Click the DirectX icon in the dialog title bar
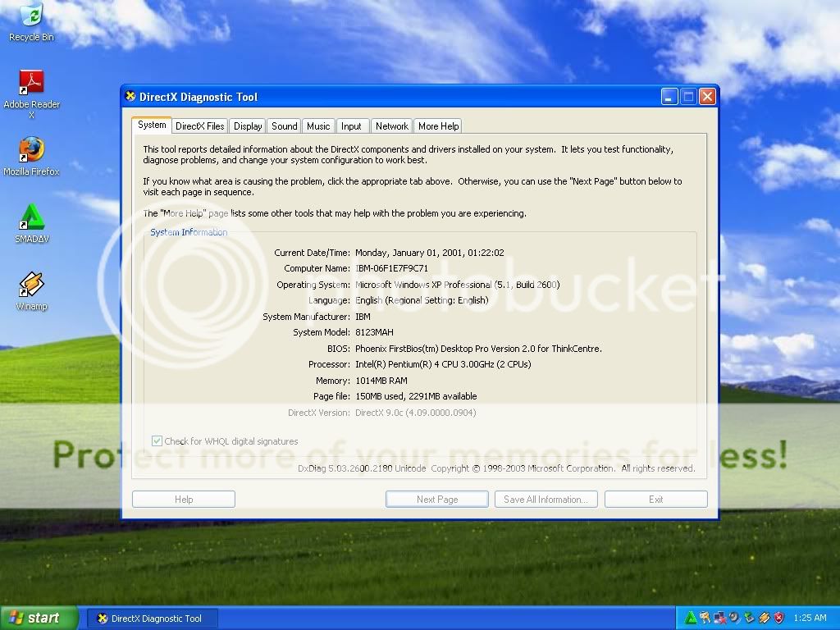 click(130, 97)
